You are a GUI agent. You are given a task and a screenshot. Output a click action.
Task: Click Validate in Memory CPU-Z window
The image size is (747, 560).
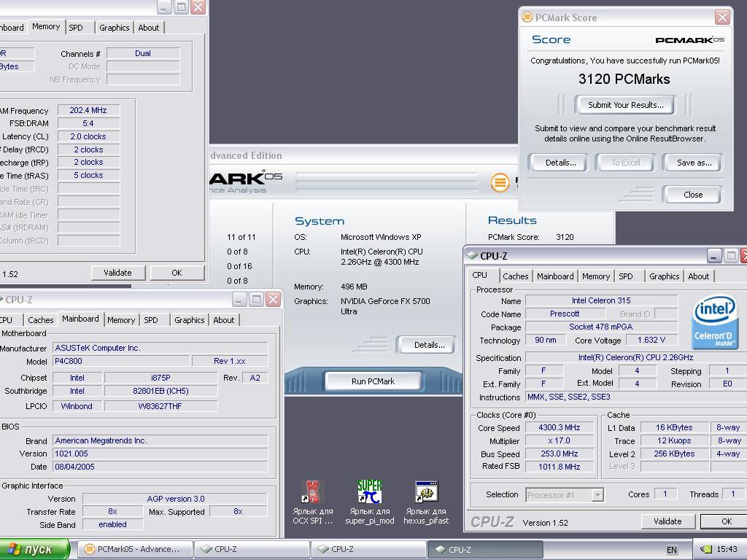point(117,273)
